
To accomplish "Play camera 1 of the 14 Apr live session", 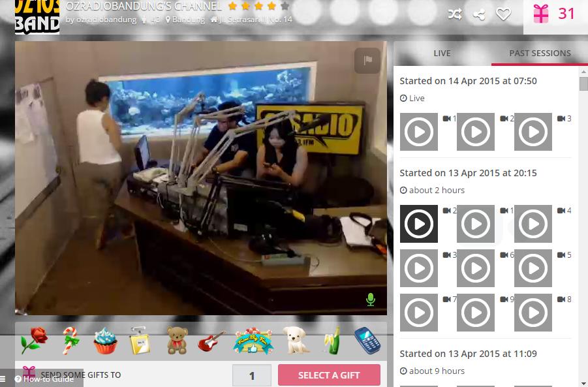I will (419, 132).
